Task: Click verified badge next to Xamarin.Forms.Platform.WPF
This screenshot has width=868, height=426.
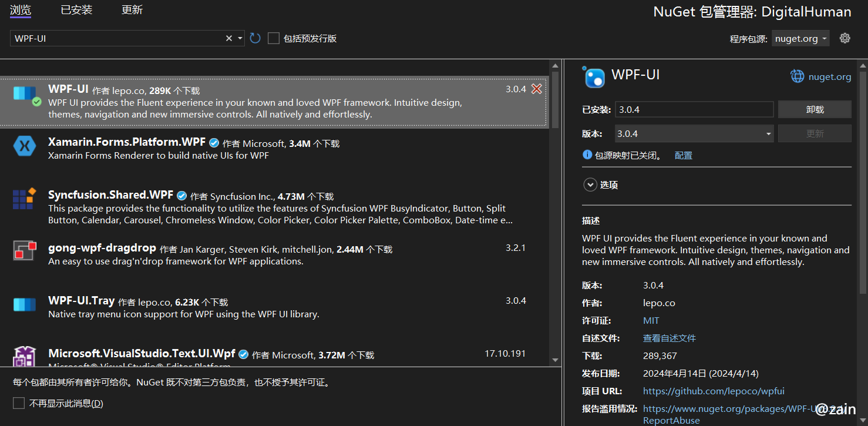Action: click(214, 143)
